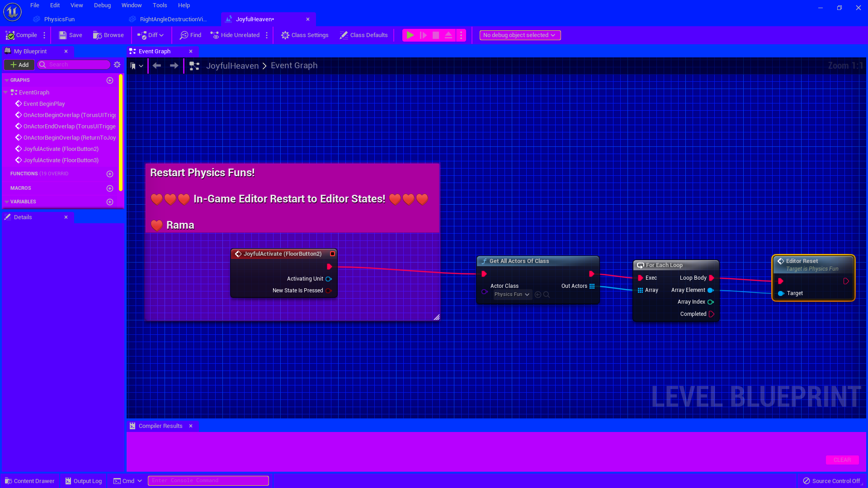This screenshot has width=868, height=488.
Task: Open the Find in Blueprint search
Action: (x=190, y=35)
